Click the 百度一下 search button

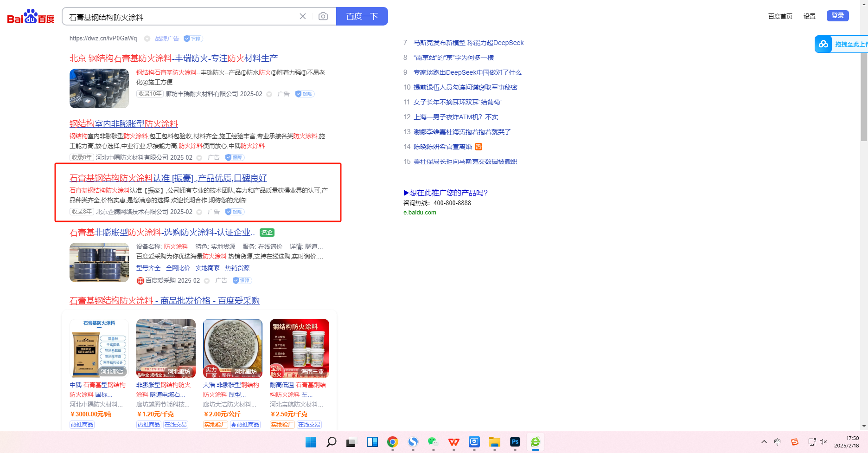tap(362, 16)
